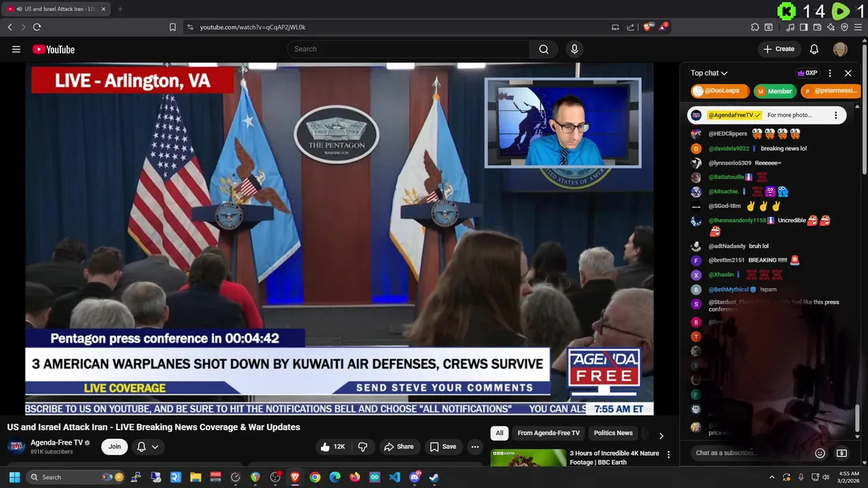
Task: Open the 4K Nature Footage video thumbnail
Action: (x=528, y=458)
